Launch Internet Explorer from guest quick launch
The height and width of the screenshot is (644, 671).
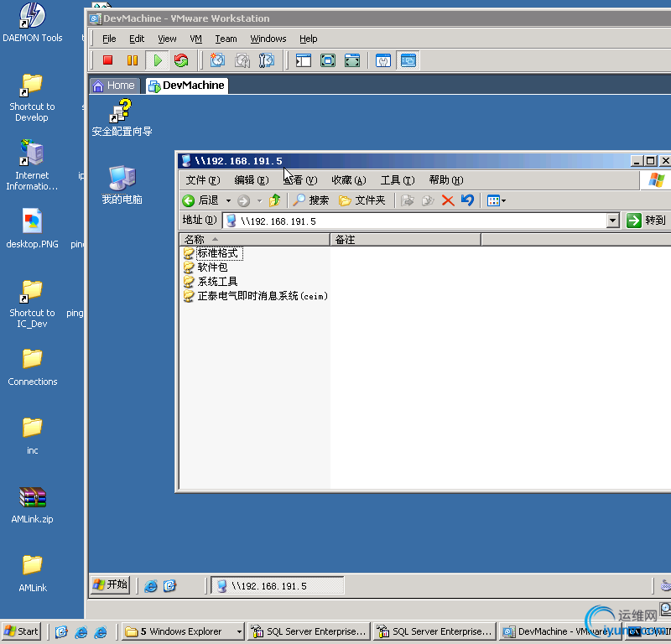[x=151, y=586]
